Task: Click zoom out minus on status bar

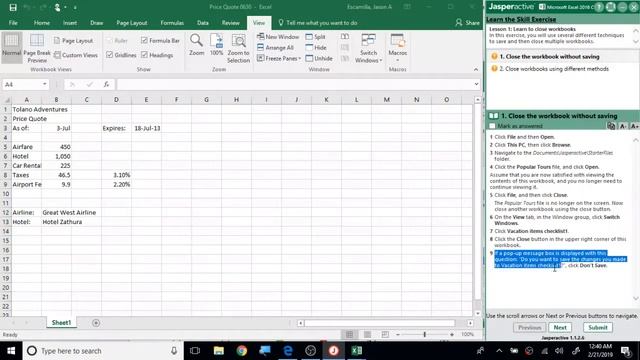Action: click(x=398, y=334)
